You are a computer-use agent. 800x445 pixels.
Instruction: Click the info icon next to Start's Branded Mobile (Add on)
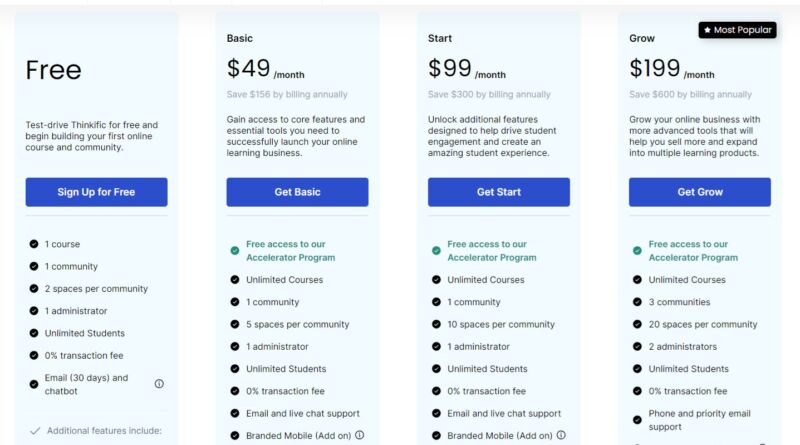click(561, 435)
